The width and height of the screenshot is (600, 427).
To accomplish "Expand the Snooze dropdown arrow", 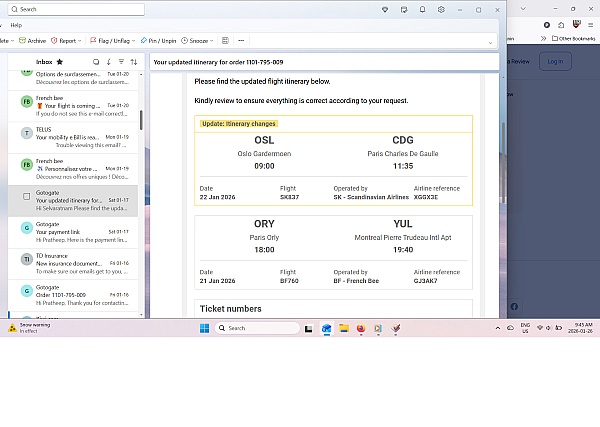I will (213, 41).
